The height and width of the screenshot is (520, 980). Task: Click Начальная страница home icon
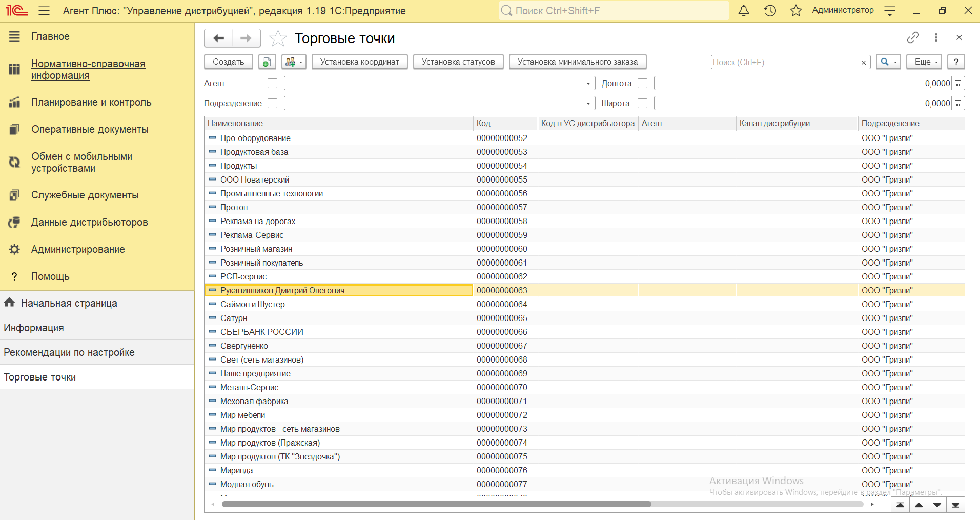10,303
